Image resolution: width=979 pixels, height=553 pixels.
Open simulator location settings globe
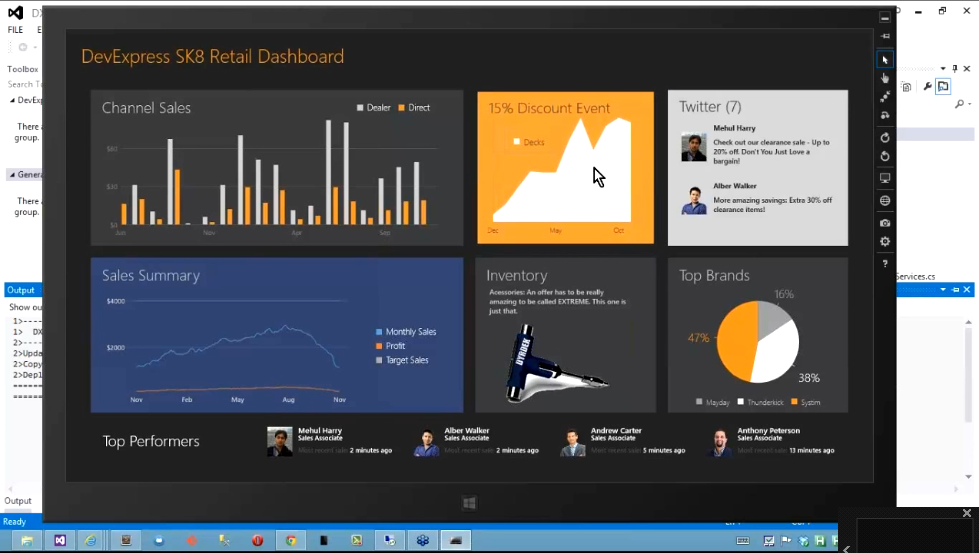click(885, 201)
